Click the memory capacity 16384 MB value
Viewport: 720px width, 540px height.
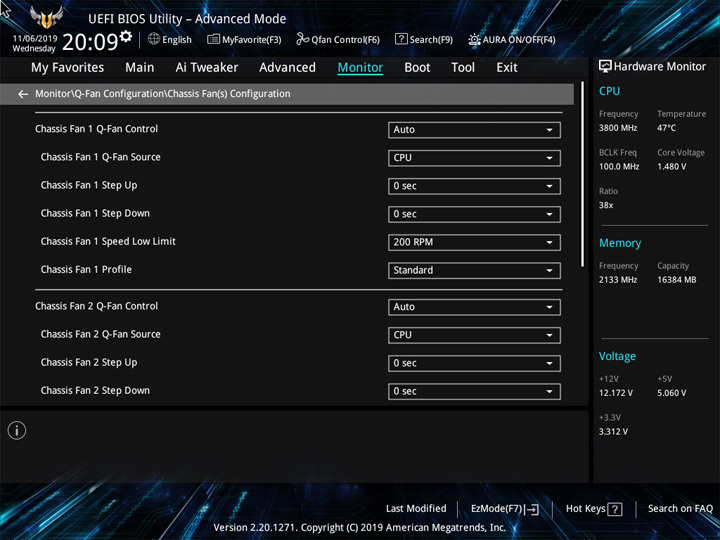pyautogui.click(x=676, y=280)
